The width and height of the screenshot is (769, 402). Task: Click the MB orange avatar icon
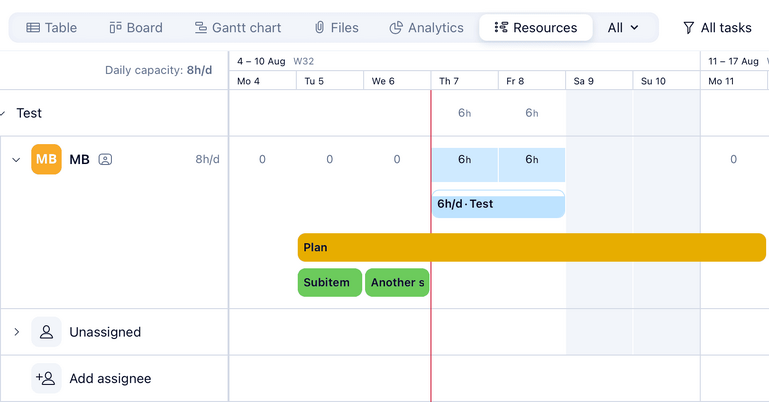(x=46, y=159)
